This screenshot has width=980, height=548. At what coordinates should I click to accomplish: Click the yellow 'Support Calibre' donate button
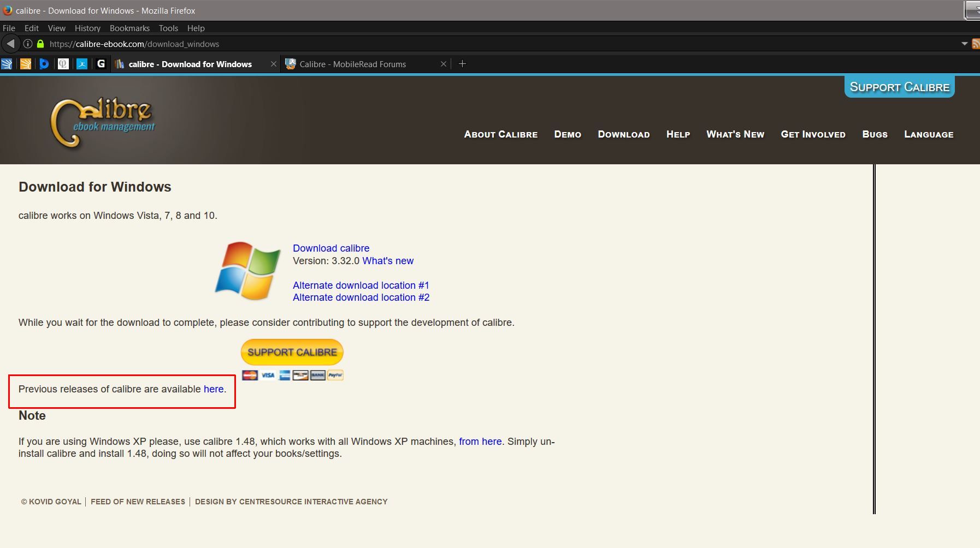(292, 352)
